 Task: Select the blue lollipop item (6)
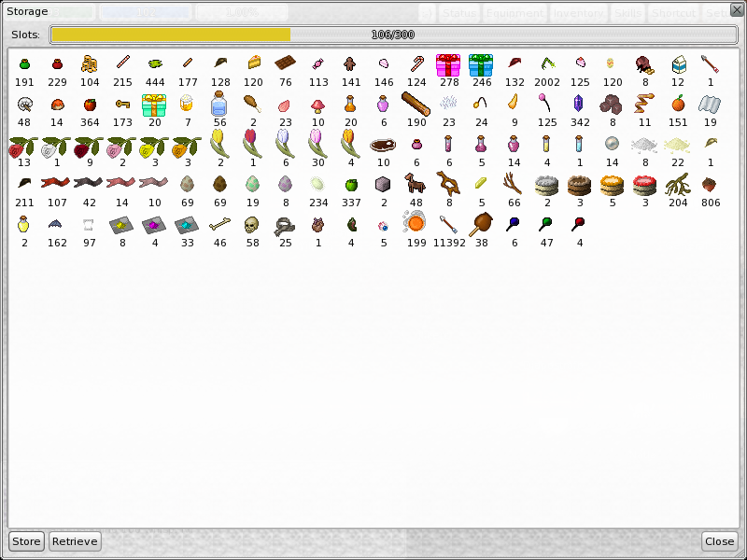(512, 224)
